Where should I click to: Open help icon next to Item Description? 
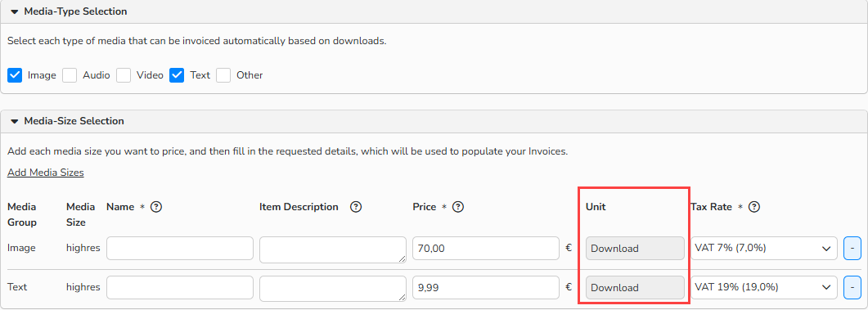pyautogui.click(x=356, y=207)
